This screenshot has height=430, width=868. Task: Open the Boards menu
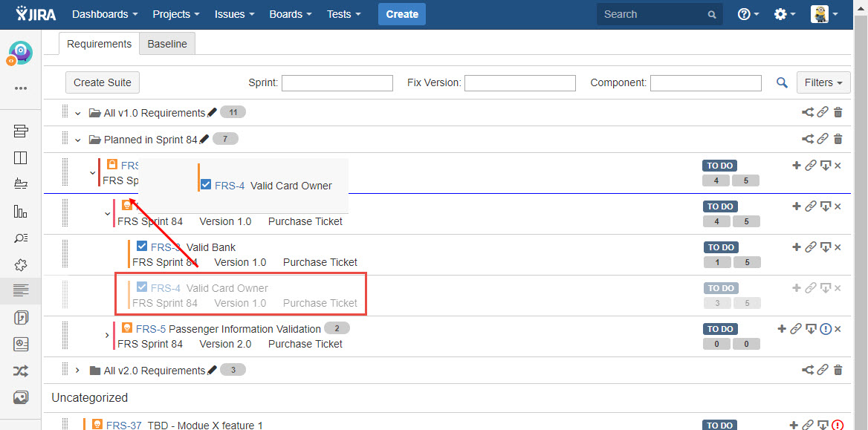290,14
